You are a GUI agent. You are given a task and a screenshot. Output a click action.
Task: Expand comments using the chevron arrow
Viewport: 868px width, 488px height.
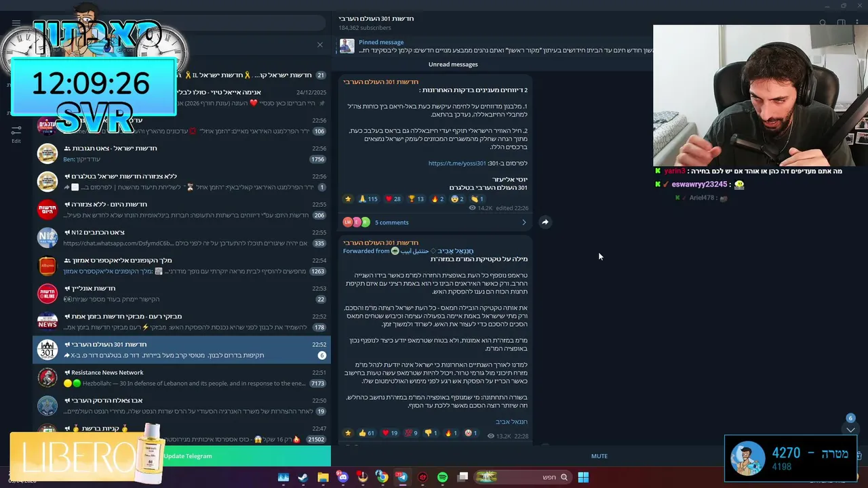(524, 222)
